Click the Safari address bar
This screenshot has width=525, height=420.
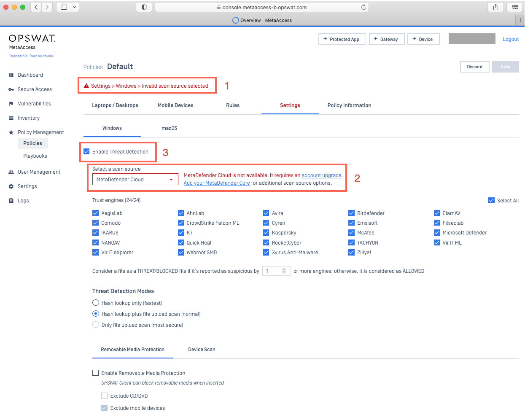261,7
